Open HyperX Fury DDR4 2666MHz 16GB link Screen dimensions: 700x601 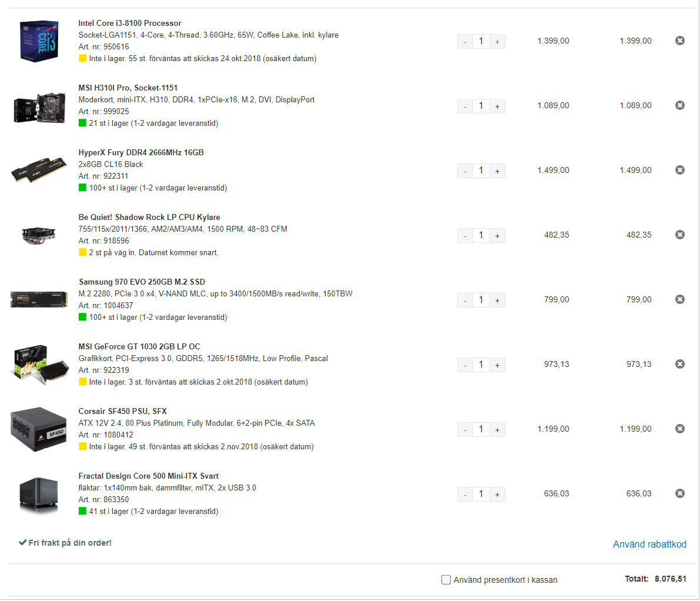pyautogui.click(x=141, y=153)
